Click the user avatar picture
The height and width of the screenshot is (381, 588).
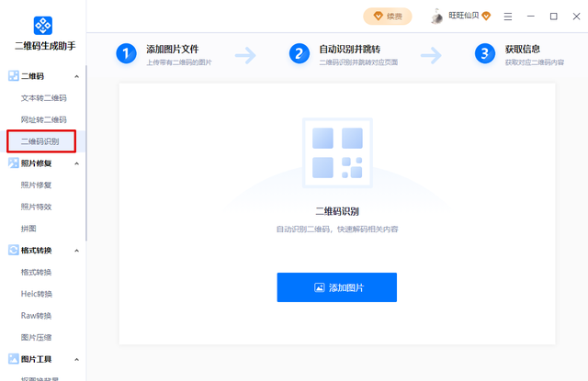[x=436, y=17]
